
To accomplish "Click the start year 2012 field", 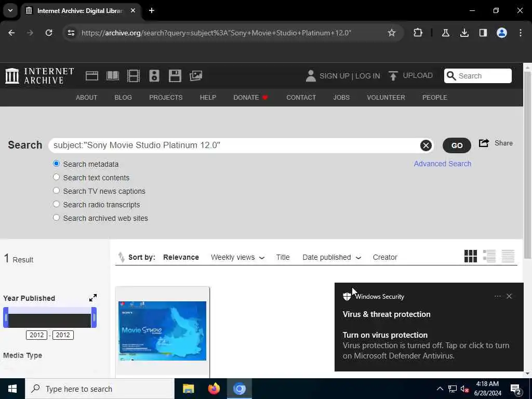I will tap(37, 335).
